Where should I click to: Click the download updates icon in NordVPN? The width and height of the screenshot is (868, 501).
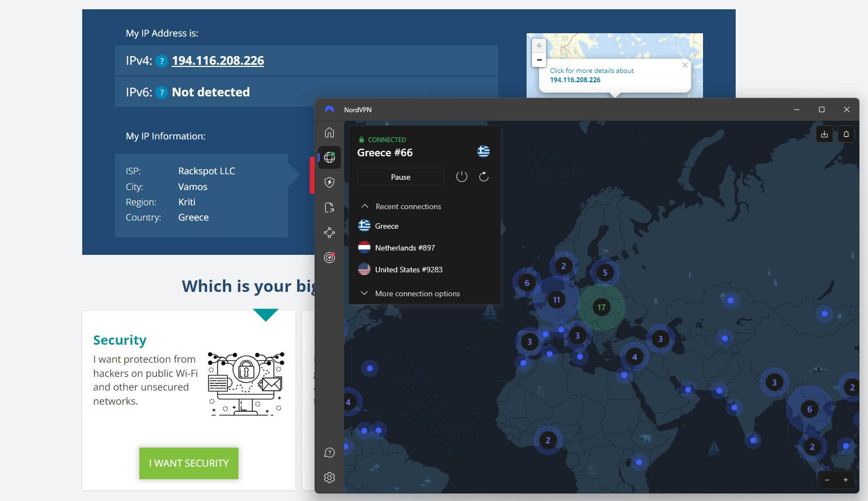(x=824, y=134)
